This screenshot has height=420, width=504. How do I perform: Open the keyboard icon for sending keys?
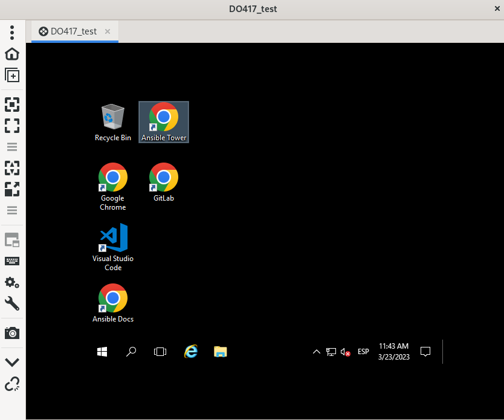pyautogui.click(x=12, y=261)
